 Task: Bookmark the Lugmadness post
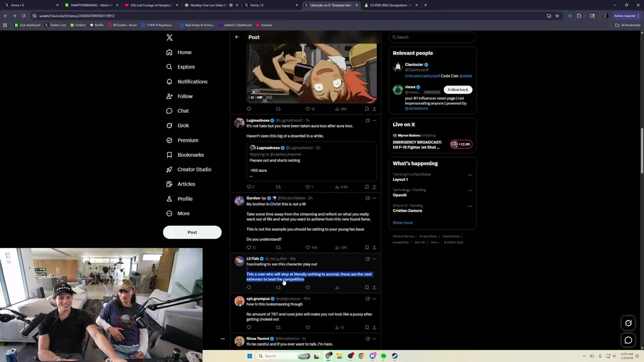point(367,187)
